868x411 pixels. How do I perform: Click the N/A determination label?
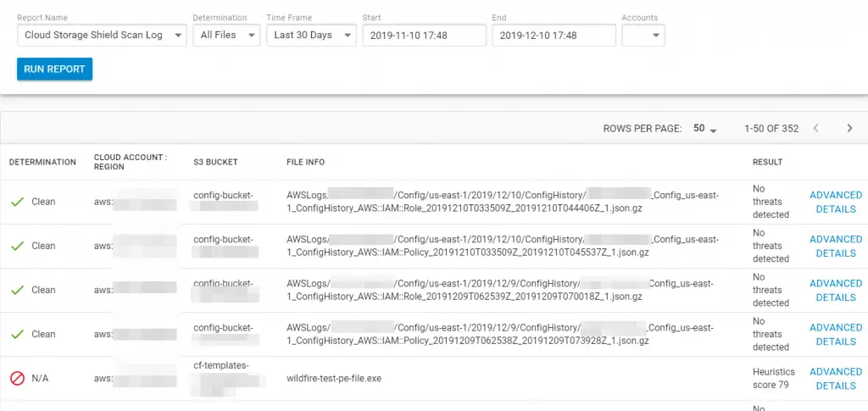pos(40,378)
